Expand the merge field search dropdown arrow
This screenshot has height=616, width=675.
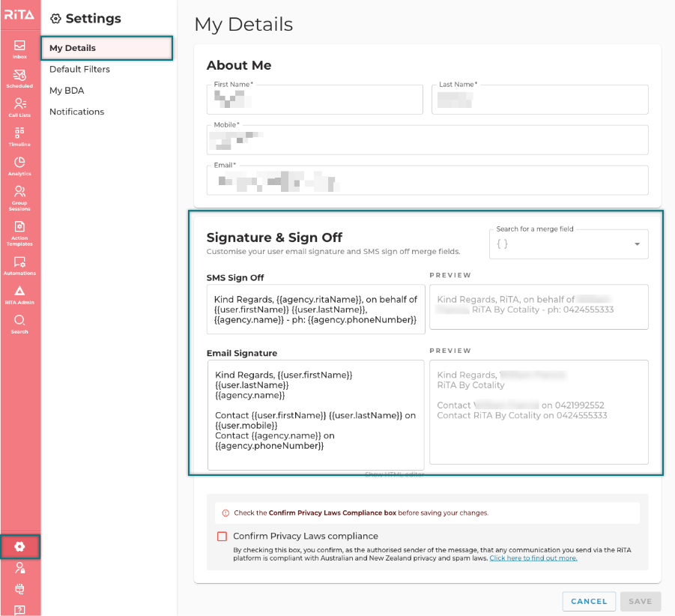(637, 244)
